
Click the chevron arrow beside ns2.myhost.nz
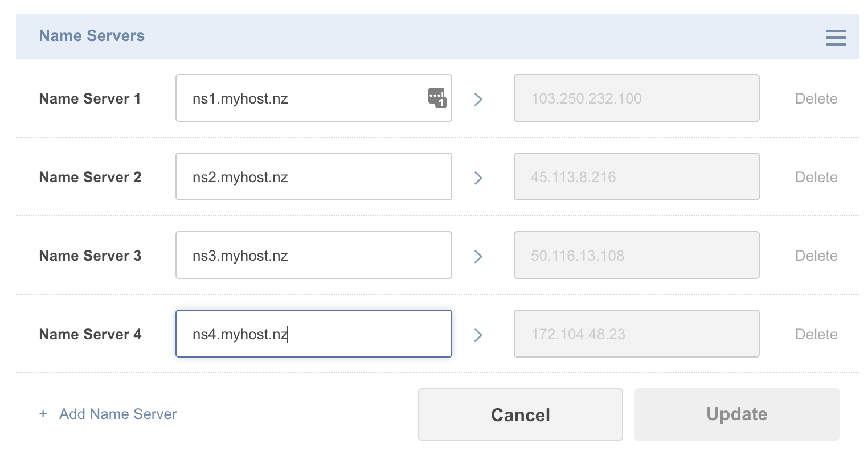tap(478, 178)
